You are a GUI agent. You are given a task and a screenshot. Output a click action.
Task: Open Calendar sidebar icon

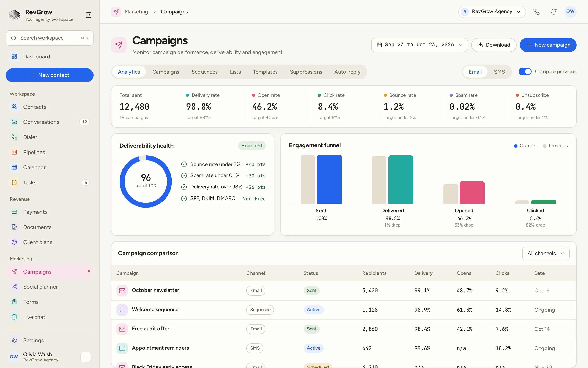coord(14,167)
